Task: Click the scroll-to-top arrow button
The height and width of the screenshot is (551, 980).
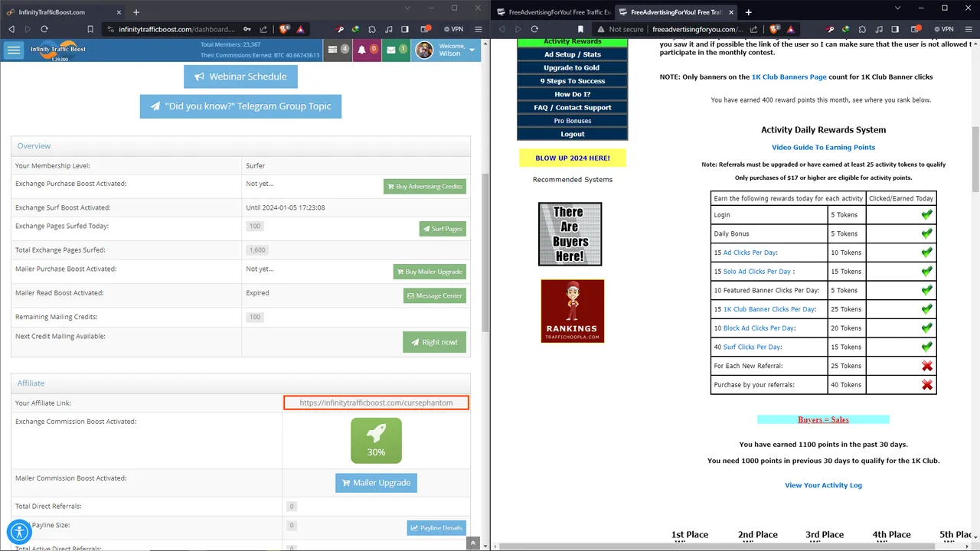Action: [473, 543]
